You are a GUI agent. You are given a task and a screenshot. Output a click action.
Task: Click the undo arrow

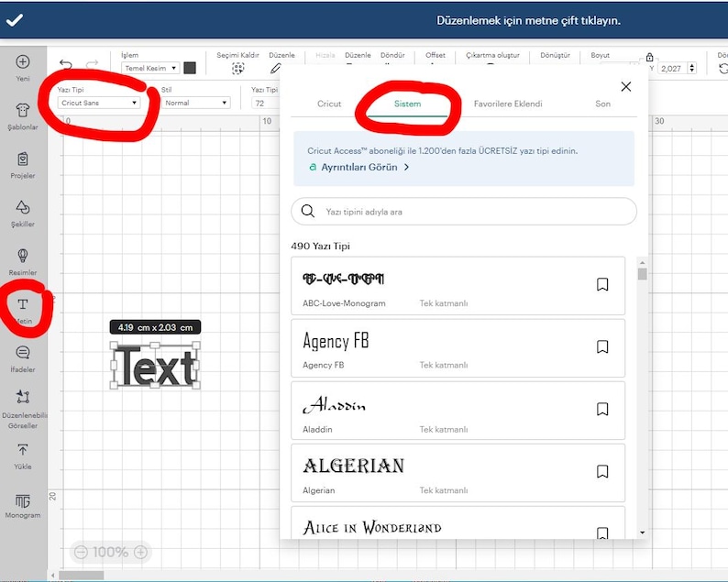point(66,64)
